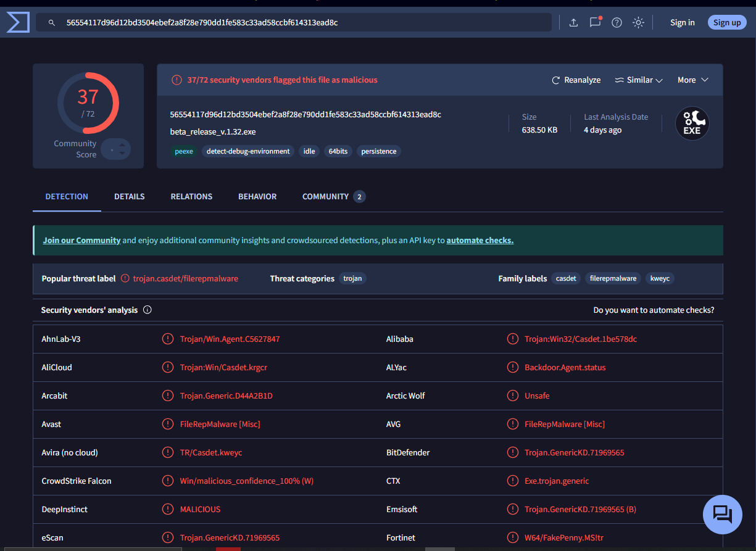Click Do you want to automate checks
Screen dimensions: 756x551
[654, 310]
